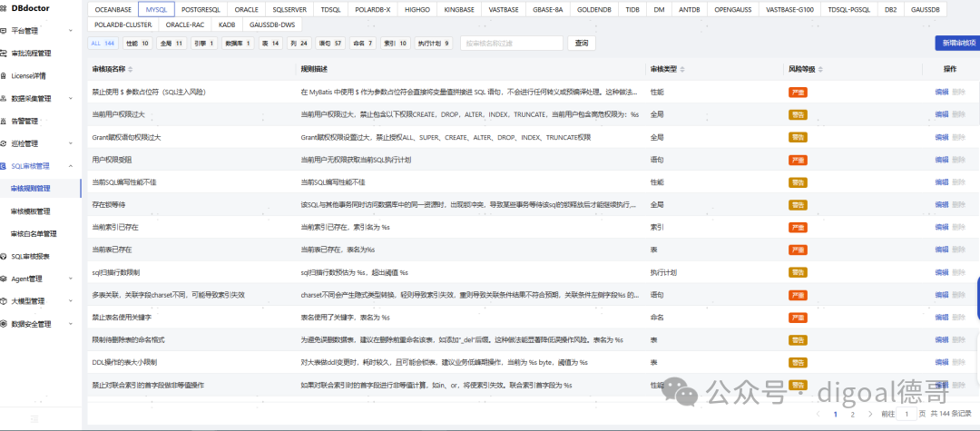
Task: Edit the 禁止表名使用关键字 rule
Action: 941,318
